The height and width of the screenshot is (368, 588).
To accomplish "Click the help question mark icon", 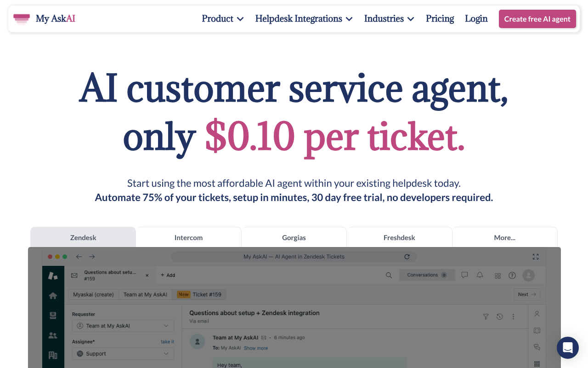I will pyautogui.click(x=512, y=276).
